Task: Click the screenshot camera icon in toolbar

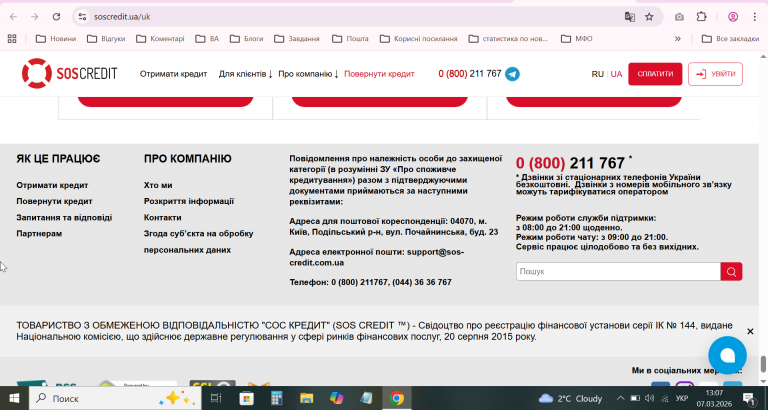Action: point(679,17)
